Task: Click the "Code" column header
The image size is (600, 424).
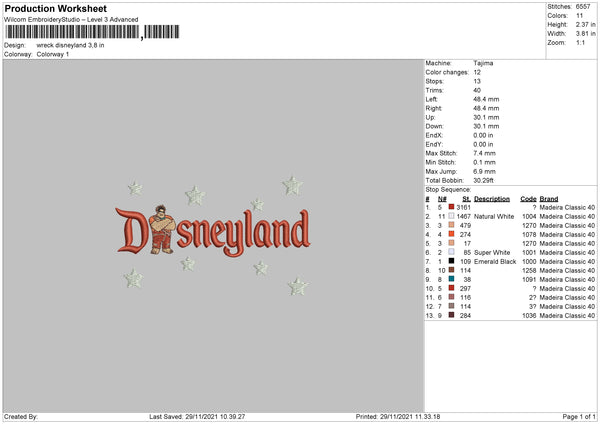Action: (528, 199)
